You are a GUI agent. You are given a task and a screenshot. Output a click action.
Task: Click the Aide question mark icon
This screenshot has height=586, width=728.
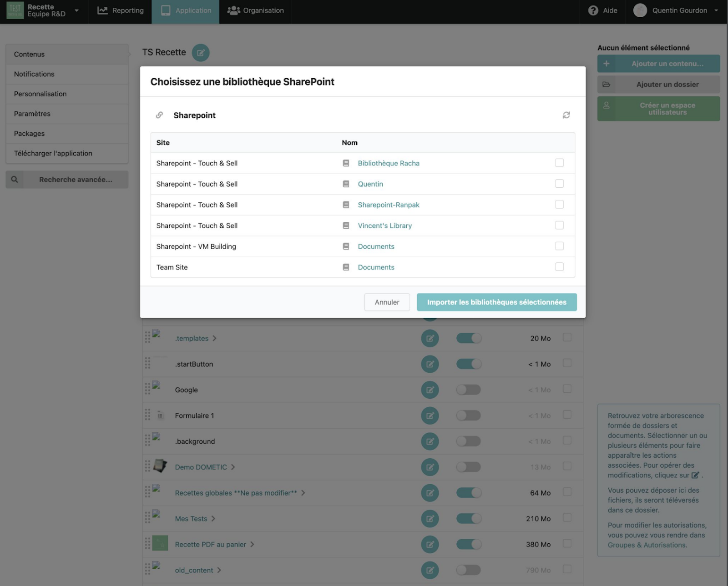coord(593,10)
